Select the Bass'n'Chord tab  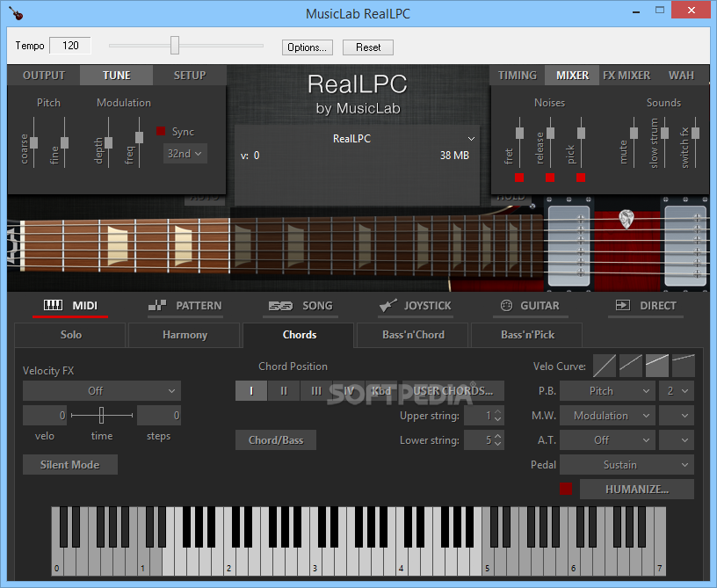[412, 335]
